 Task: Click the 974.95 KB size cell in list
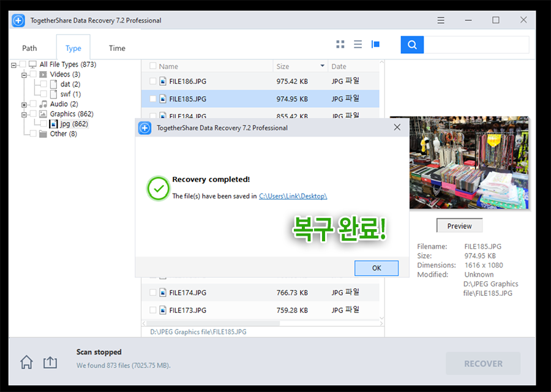292,99
